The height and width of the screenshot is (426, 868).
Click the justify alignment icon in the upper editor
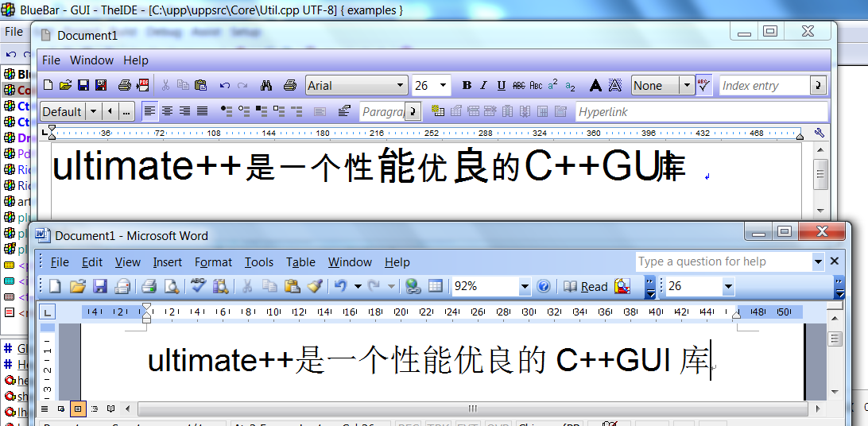tap(202, 111)
